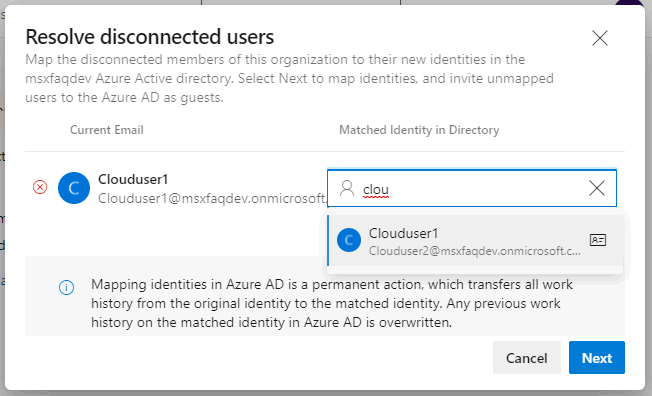The width and height of the screenshot is (652, 396).
Task: Close the Resolve disconnected users dialog
Action: [x=600, y=38]
